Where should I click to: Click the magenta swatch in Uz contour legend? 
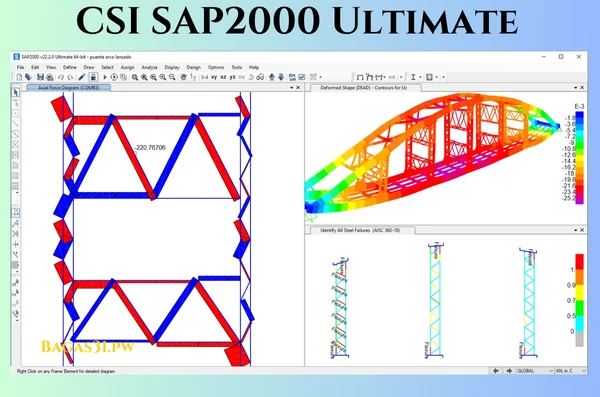580,201
